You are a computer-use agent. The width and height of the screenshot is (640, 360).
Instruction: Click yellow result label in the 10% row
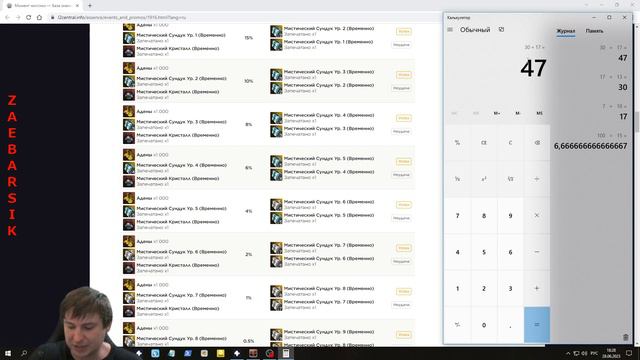click(x=403, y=75)
